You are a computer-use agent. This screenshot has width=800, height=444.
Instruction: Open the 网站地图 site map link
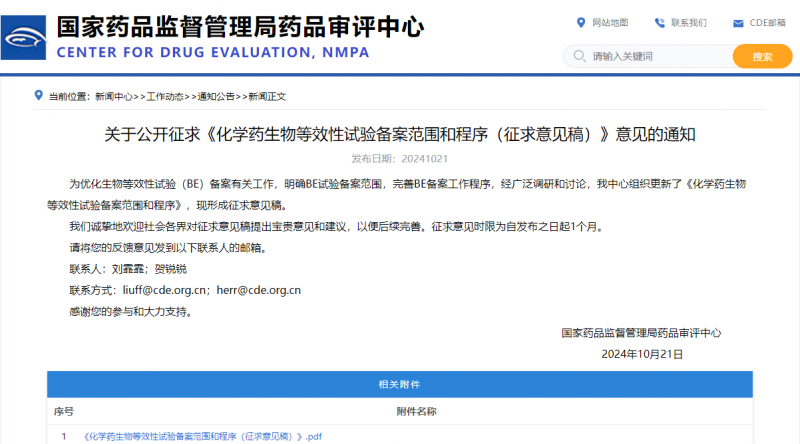(x=610, y=23)
